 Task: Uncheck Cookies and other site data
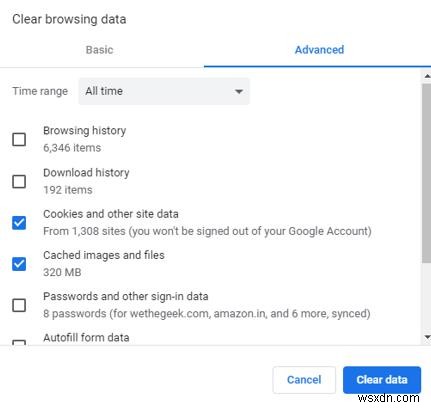(x=19, y=223)
